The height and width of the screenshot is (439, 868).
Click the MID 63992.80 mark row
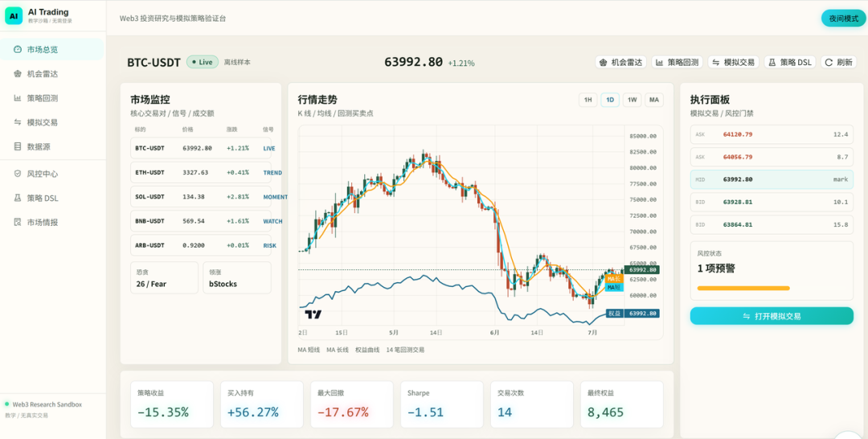772,180
